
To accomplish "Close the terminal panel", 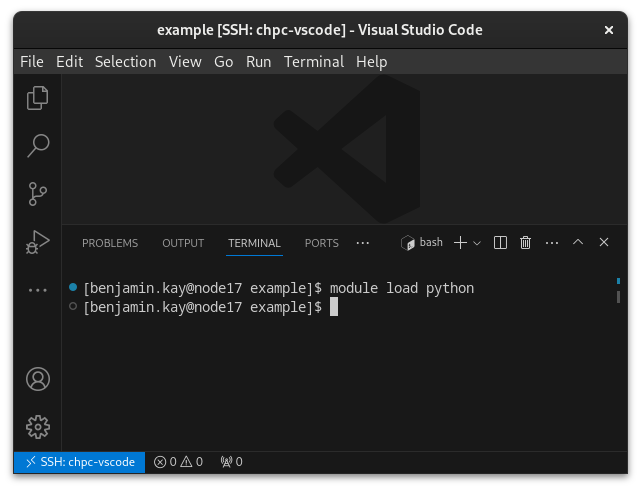I will click(604, 242).
